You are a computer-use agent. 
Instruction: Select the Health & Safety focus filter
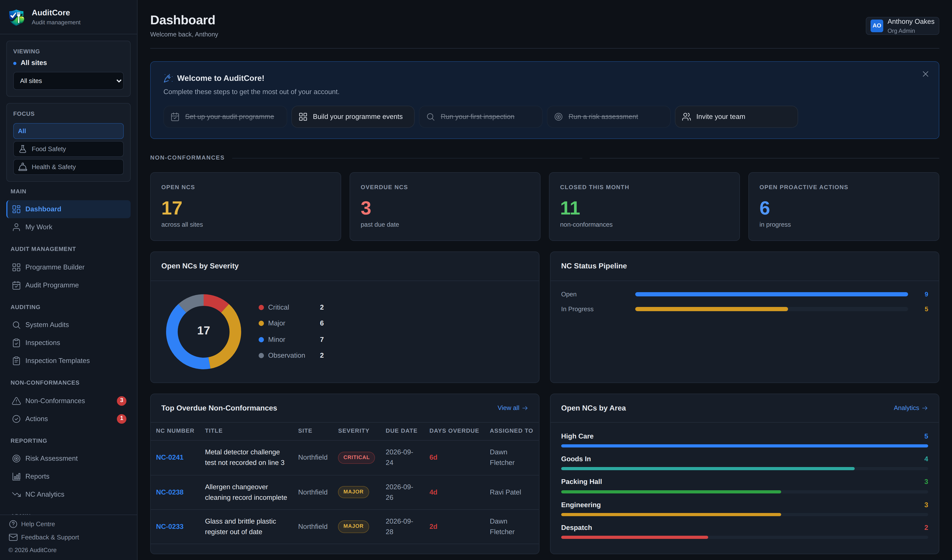pyautogui.click(x=68, y=167)
